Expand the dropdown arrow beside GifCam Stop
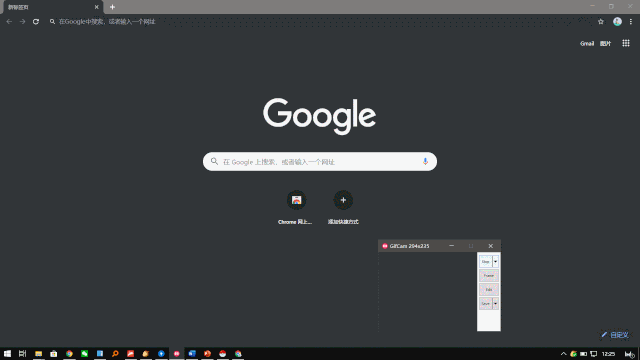Viewport: 640px width, 360px height. [x=496, y=262]
